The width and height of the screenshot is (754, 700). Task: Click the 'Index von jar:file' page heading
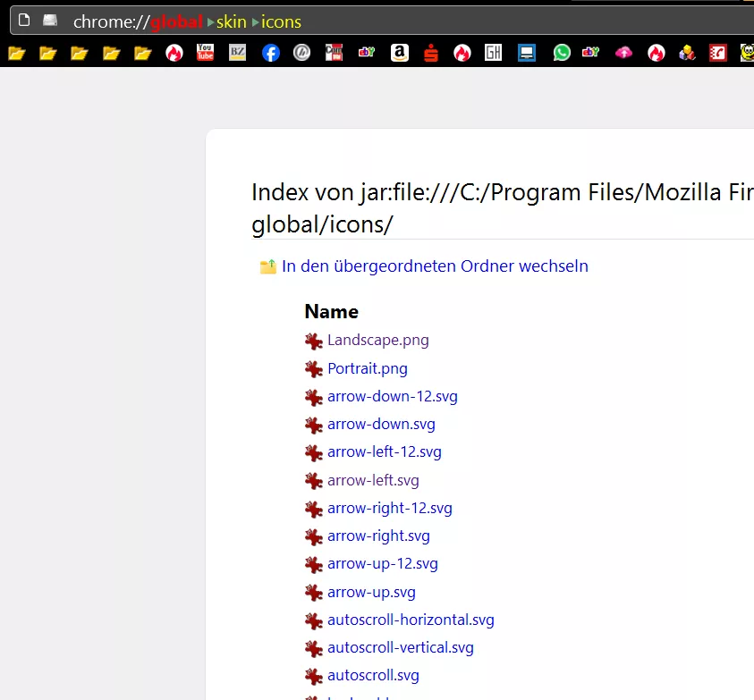click(503, 208)
